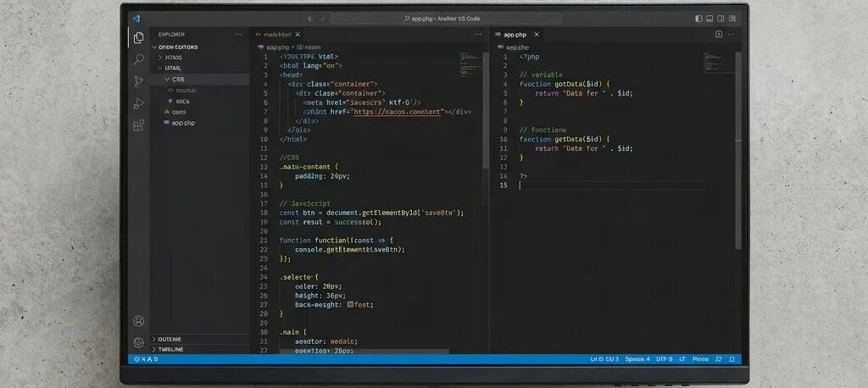Open the Manage gear icon
The image size is (868, 388).
pos(138,342)
